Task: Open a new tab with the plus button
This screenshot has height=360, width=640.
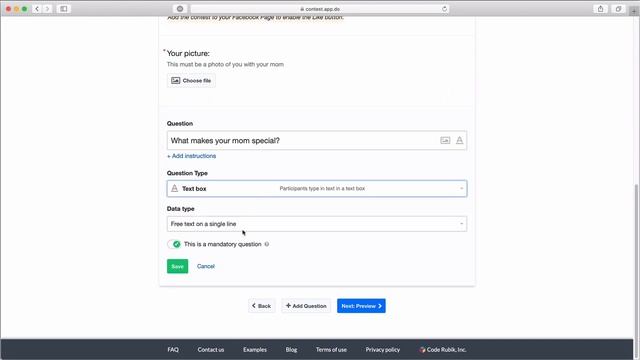Action: point(634,10)
